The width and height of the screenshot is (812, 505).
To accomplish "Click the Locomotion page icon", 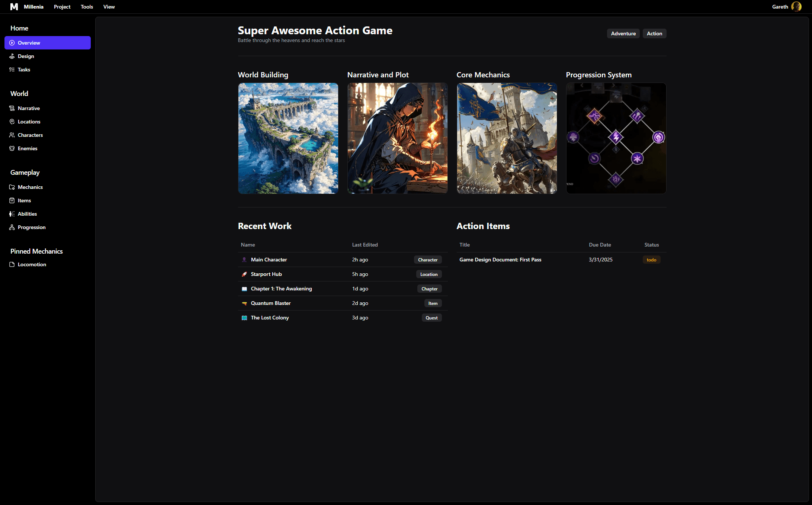I will point(12,264).
